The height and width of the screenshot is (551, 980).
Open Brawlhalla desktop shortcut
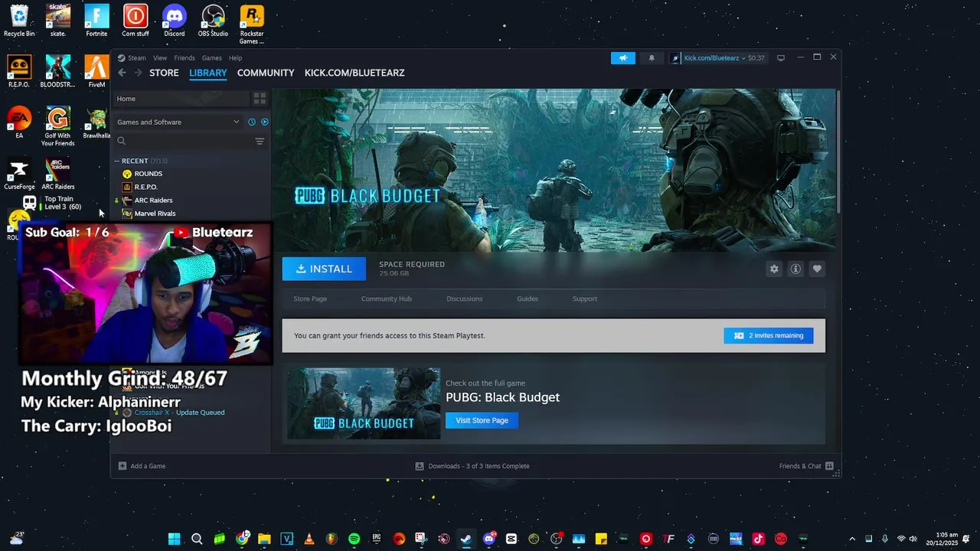coord(96,122)
